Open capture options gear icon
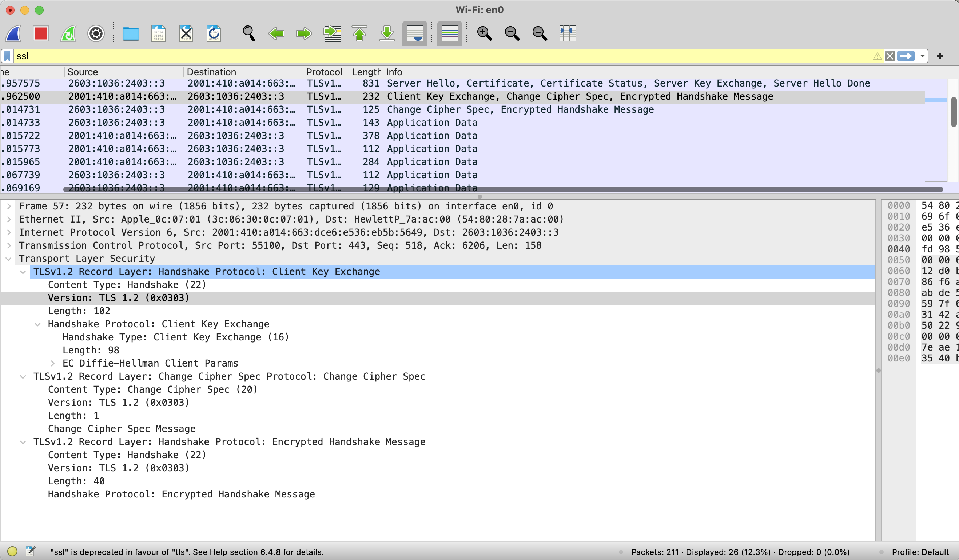Screen dimensions: 959x560 96,33
